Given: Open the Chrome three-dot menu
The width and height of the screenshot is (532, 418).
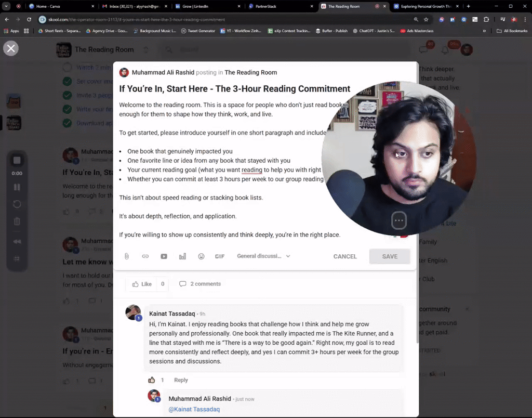Looking at the screenshot, I should 525,19.
